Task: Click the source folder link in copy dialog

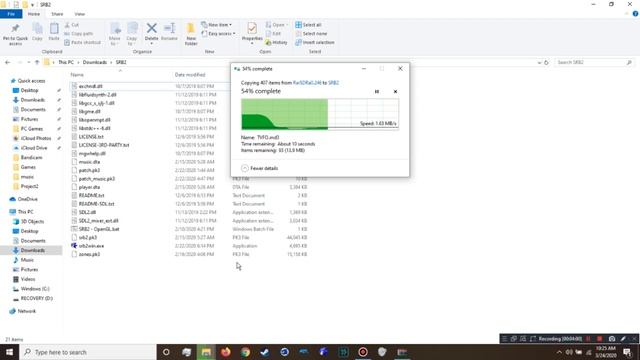Action: [307, 83]
